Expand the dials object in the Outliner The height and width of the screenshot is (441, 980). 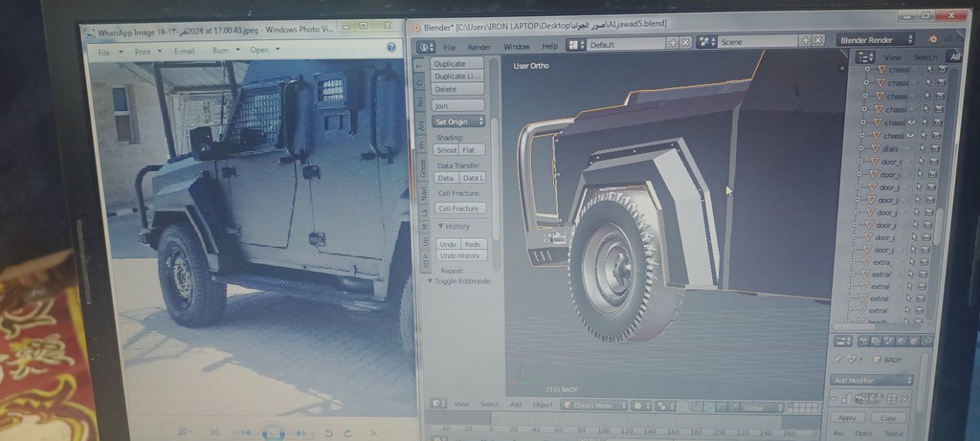point(860,148)
